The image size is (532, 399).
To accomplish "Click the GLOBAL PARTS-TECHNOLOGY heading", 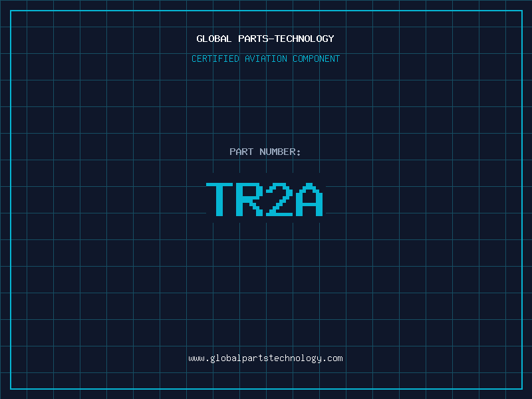I will (x=265, y=39).
